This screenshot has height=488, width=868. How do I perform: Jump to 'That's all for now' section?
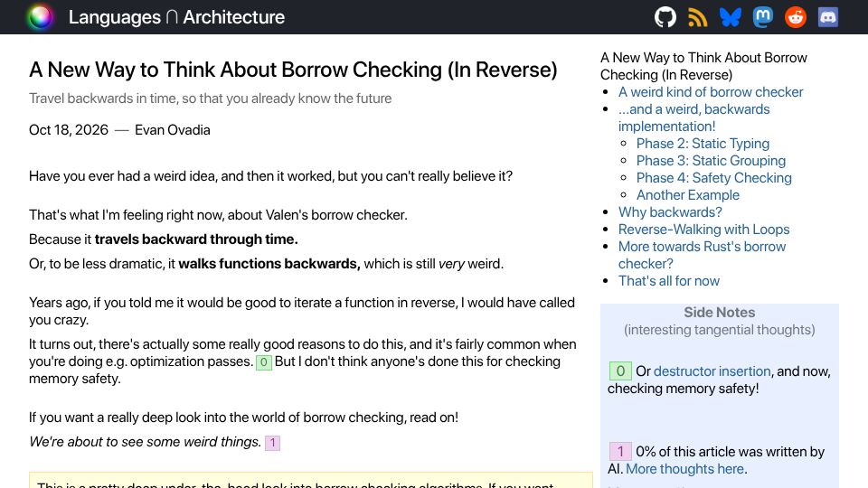669,280
